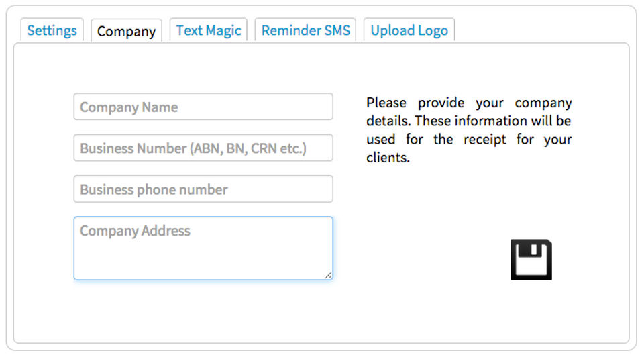Activate the ABN business number textbox

click(203, 148)
